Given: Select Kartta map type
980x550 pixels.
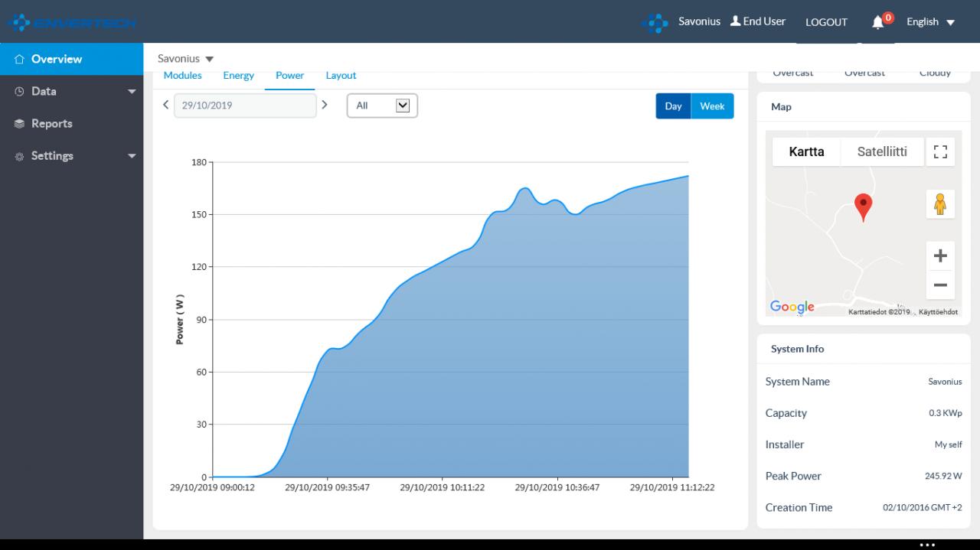Looking at the screenshot, I should coord(806,151).
